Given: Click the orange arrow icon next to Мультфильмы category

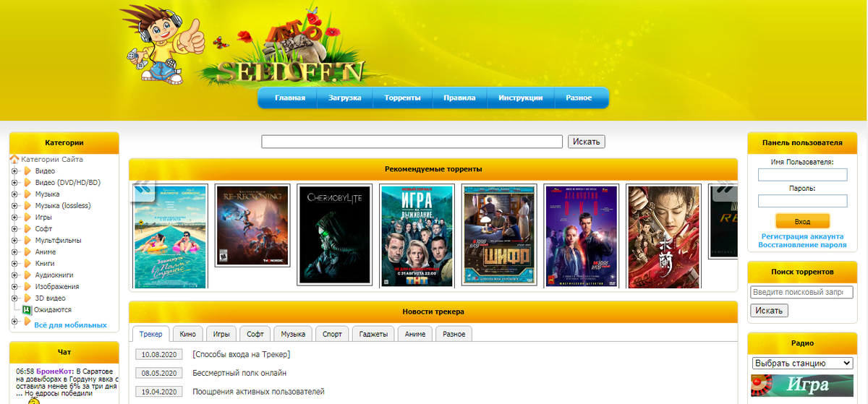Looking at the screenshot, I should [27, 241].
